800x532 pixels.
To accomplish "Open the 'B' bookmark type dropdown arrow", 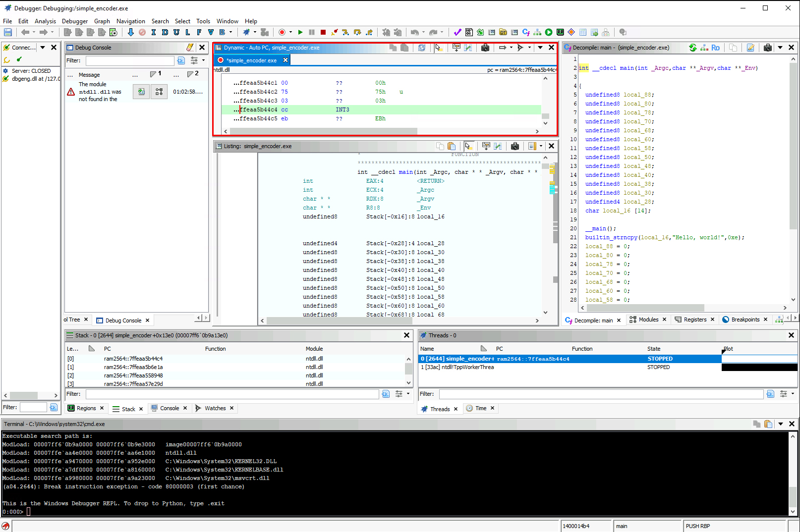I will [x=230, y=32].
